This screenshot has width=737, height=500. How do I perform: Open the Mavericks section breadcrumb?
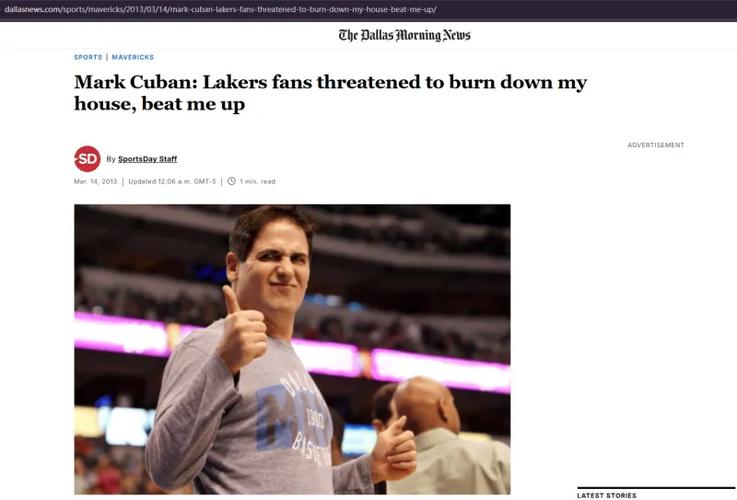(133, 57)
